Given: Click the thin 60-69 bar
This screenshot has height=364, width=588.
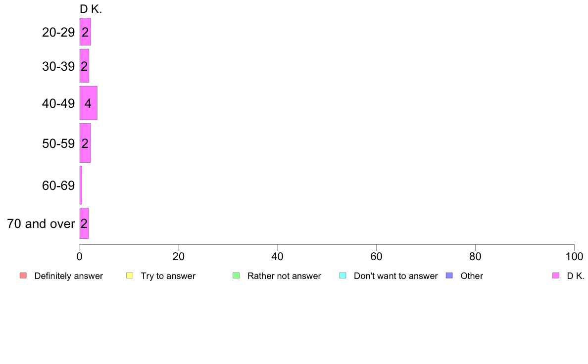Looking at the screenshot, I should (81, 185).
